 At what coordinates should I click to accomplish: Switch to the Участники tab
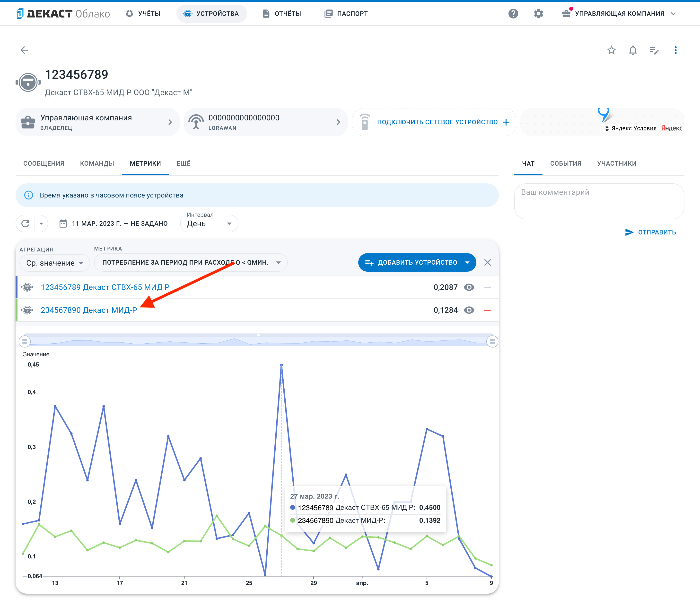[617, 163]
